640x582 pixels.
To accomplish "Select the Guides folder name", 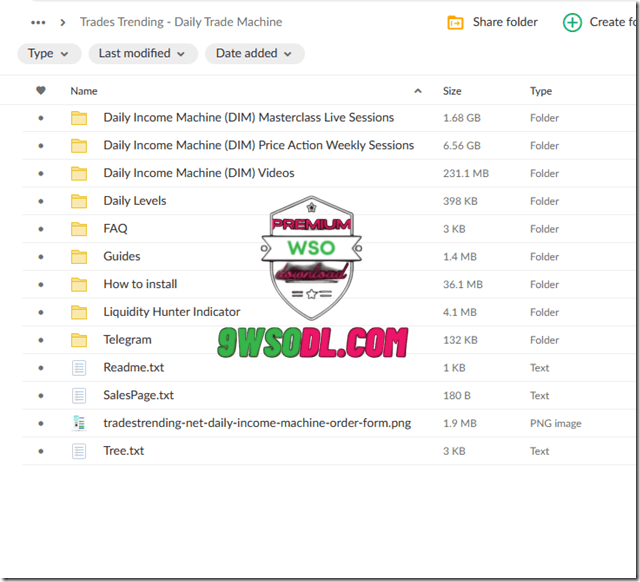I will pyautogui.click(x=122, y=256).
